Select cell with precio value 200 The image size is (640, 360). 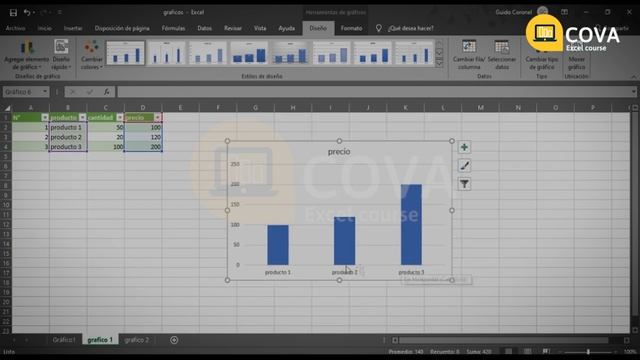tap(143, 147)
